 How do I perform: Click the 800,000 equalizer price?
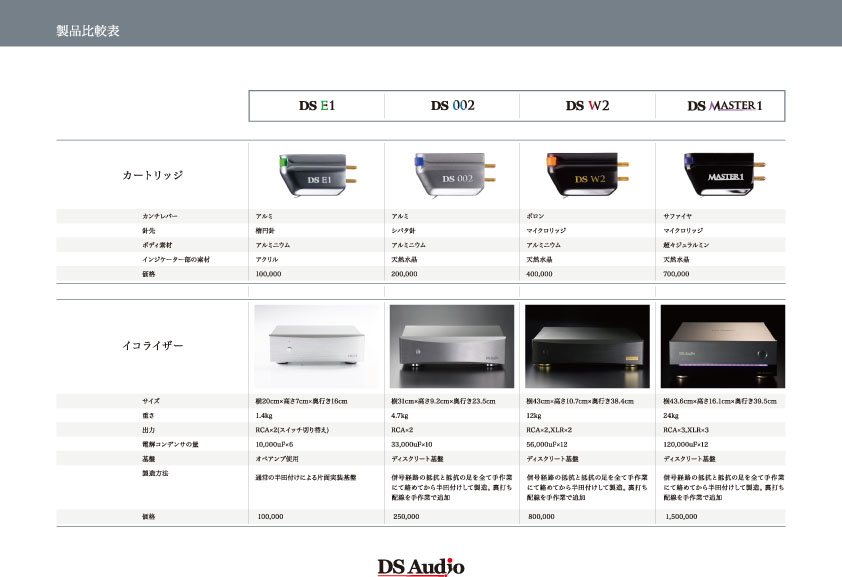coord(541,517)
